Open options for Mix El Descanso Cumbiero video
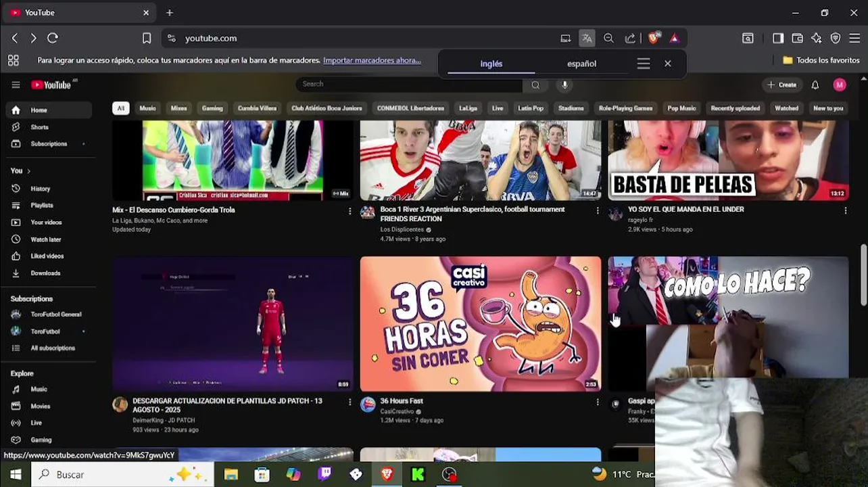 click(x=349, y=211)
